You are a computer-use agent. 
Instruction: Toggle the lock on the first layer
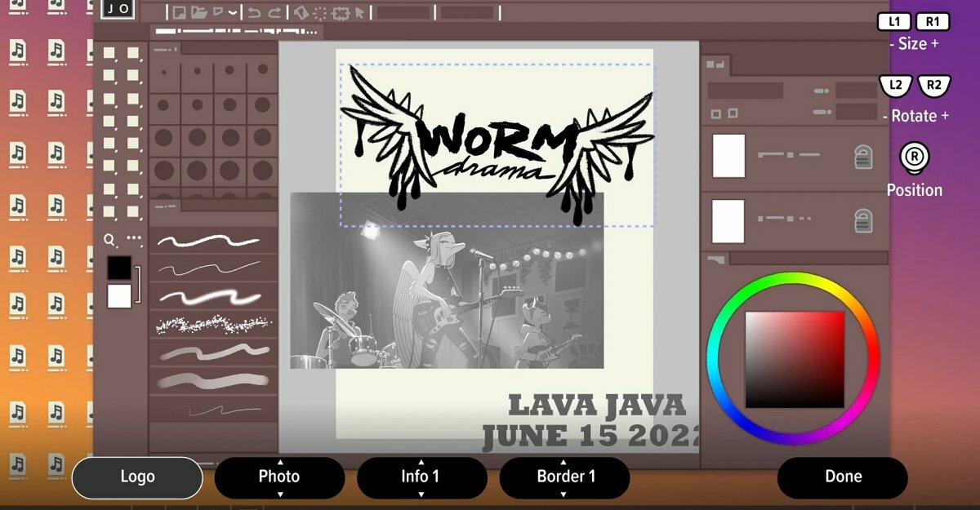pos(863,157)
